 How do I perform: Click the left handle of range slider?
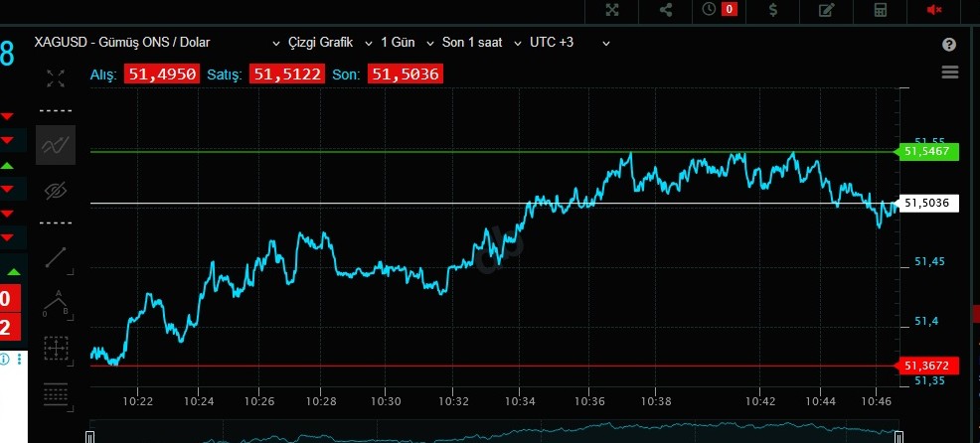pos(90,436)
